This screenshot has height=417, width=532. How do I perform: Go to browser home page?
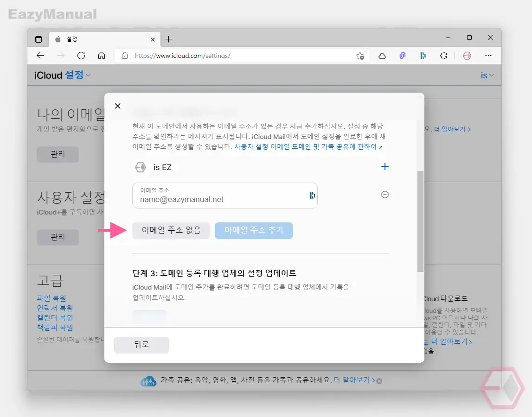pos(102,56)
